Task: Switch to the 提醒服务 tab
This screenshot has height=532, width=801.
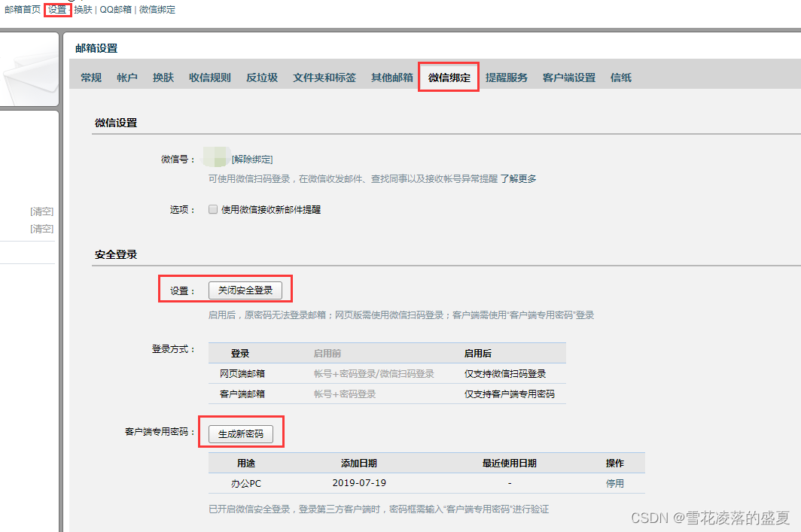Action: [x=506, y=78]
